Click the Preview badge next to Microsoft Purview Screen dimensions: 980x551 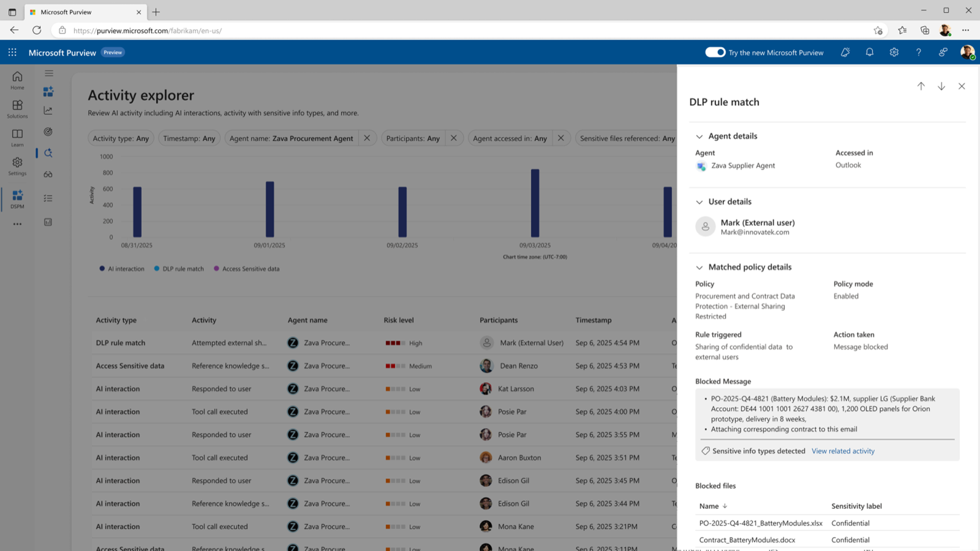point(113,53)
